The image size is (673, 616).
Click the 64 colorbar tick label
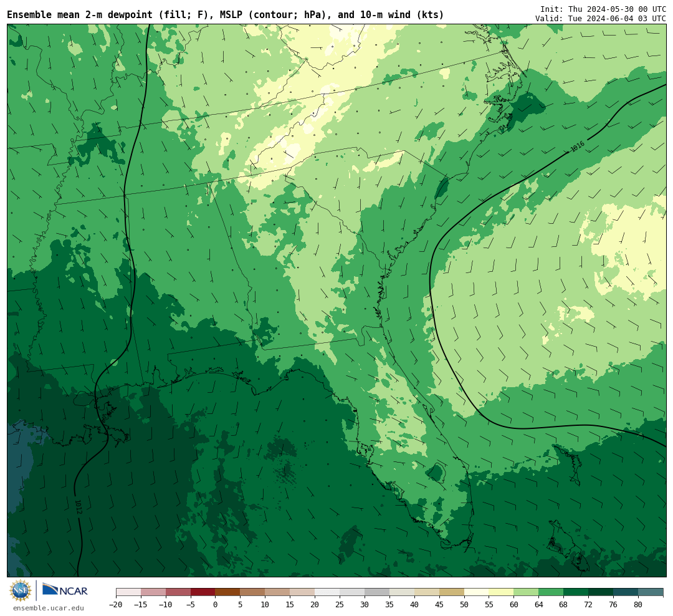click(539, 604)
